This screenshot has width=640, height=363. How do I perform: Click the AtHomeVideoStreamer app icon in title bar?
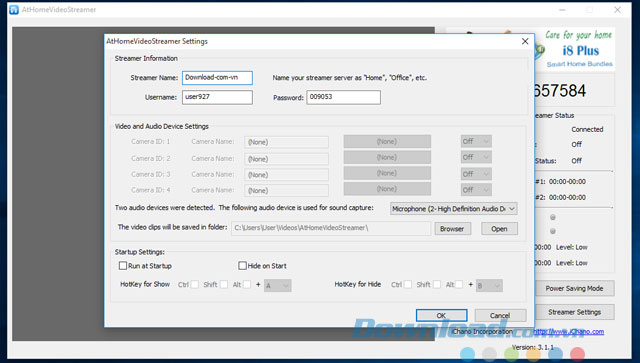tap(14, 9)
